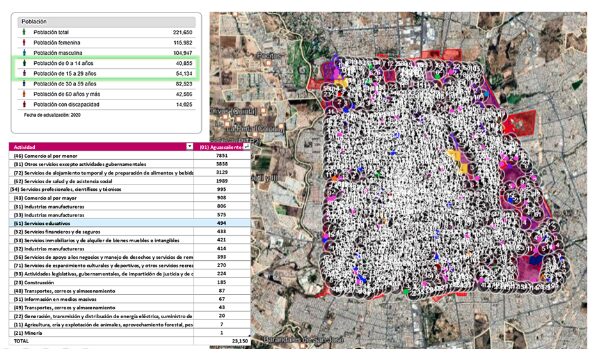This screenshot has height=364, width=600.
Task: Select the highlighted Servicios educativos row
Action: [130, 223]
